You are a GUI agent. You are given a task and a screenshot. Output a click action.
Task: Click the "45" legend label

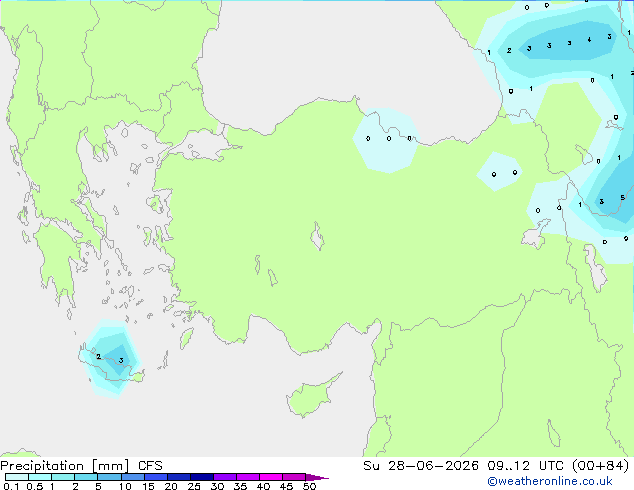[x=286, y=486]
